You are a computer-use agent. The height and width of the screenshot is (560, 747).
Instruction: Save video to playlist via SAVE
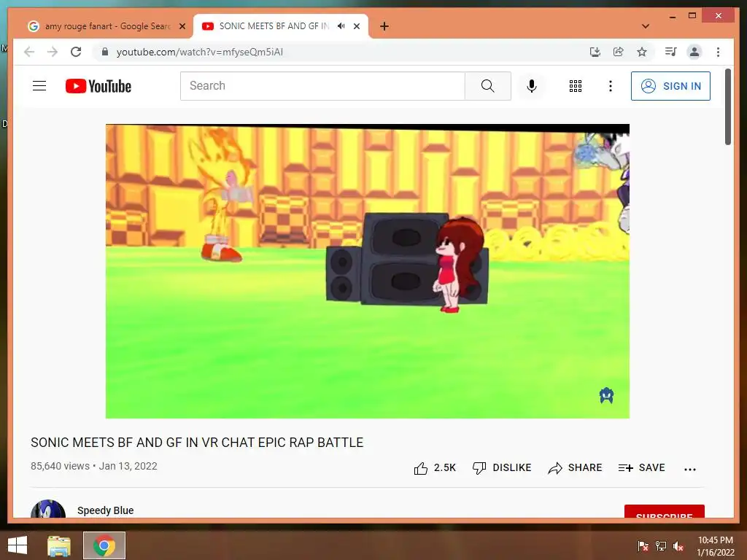[x=641, y=468]
